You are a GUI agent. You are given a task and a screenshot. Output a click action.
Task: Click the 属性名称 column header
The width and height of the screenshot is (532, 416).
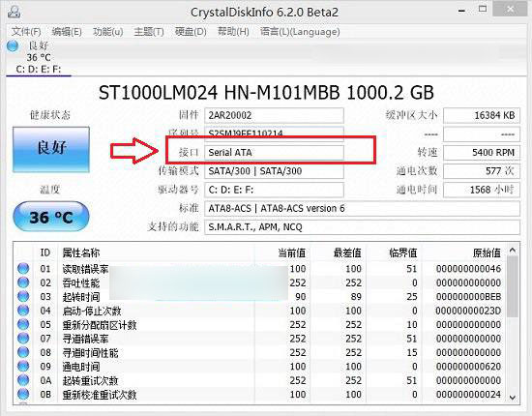[x=81, y=253]
